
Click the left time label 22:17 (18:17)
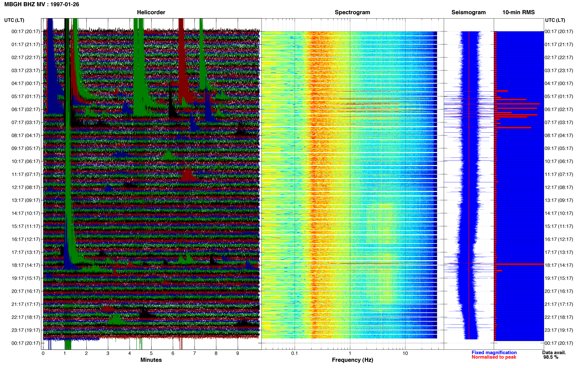point(26,317)
